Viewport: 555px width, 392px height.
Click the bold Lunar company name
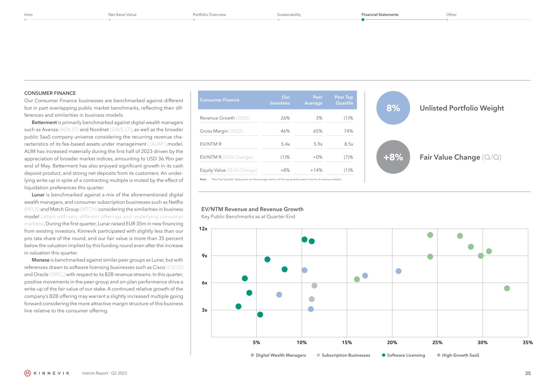point(38,195)
